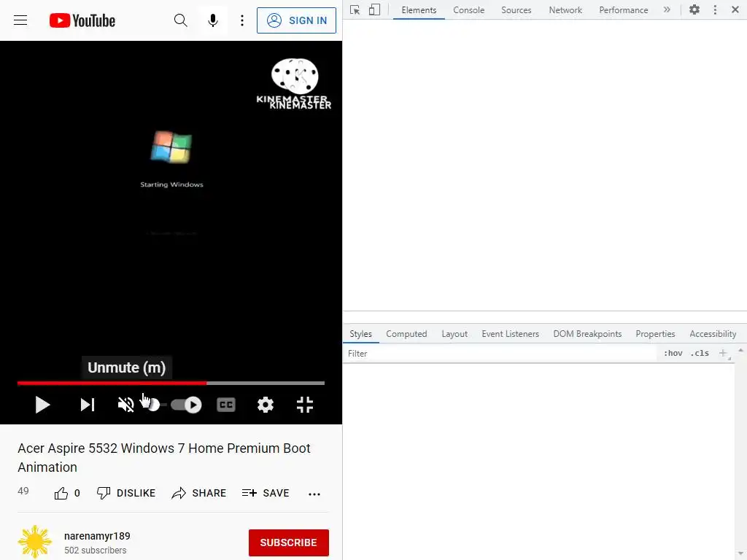Open narenamyr189 channel avatar
The width and height of the screenshot is (747, 560).
[35, 542]
